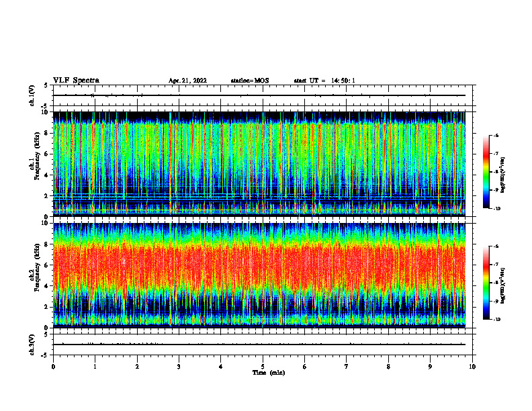Click the "VLF Spectra" plot title

coord(76,81)
